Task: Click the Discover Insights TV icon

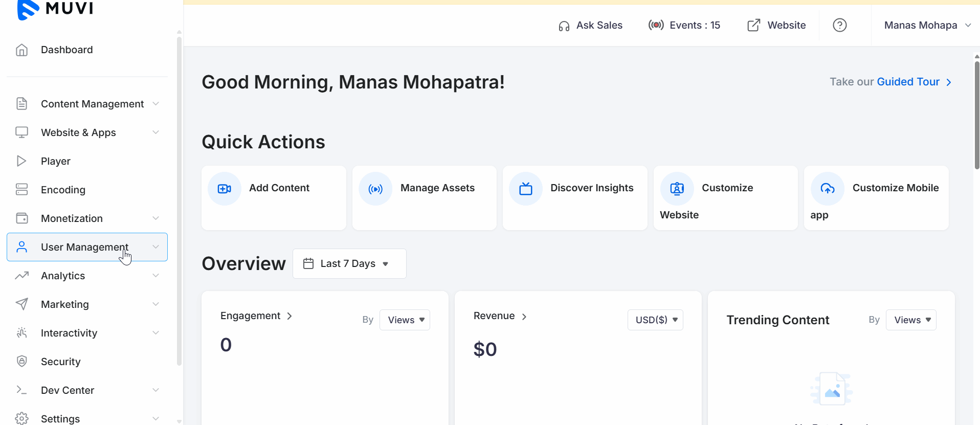Action: click(x=526, y=189)
